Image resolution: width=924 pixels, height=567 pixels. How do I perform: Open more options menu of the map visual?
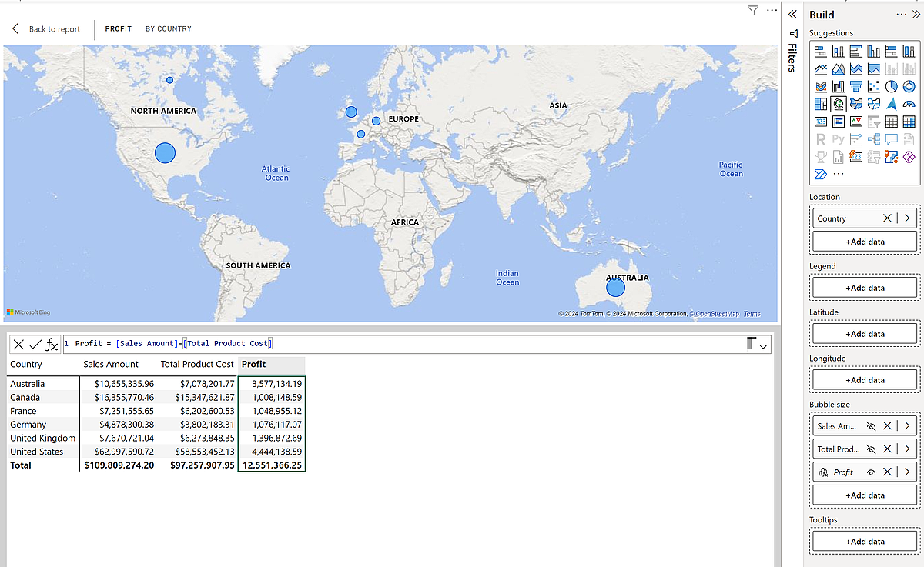[772, 10]
